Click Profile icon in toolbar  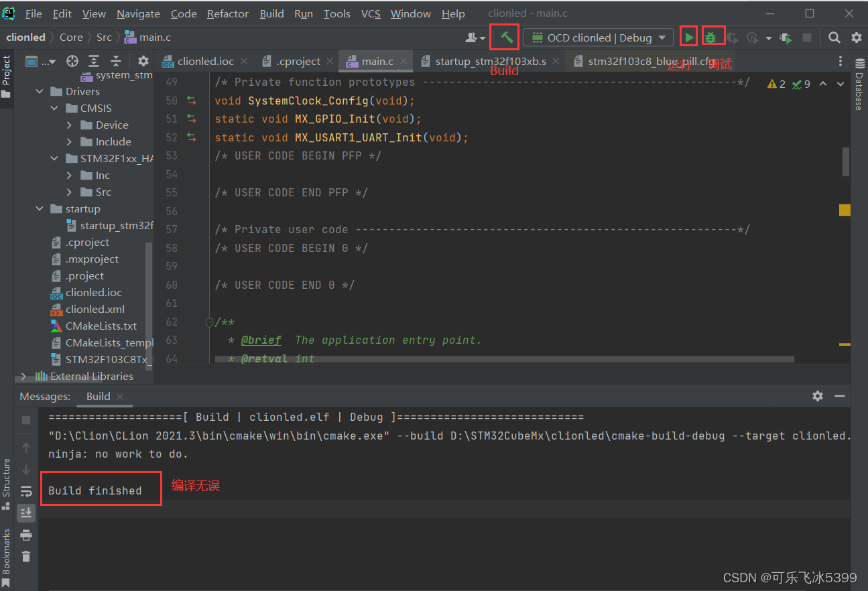753,38
